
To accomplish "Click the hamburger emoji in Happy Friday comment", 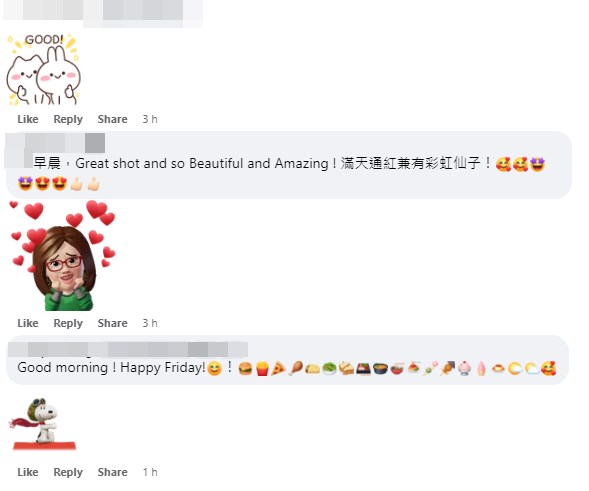I will coord(245,369).
